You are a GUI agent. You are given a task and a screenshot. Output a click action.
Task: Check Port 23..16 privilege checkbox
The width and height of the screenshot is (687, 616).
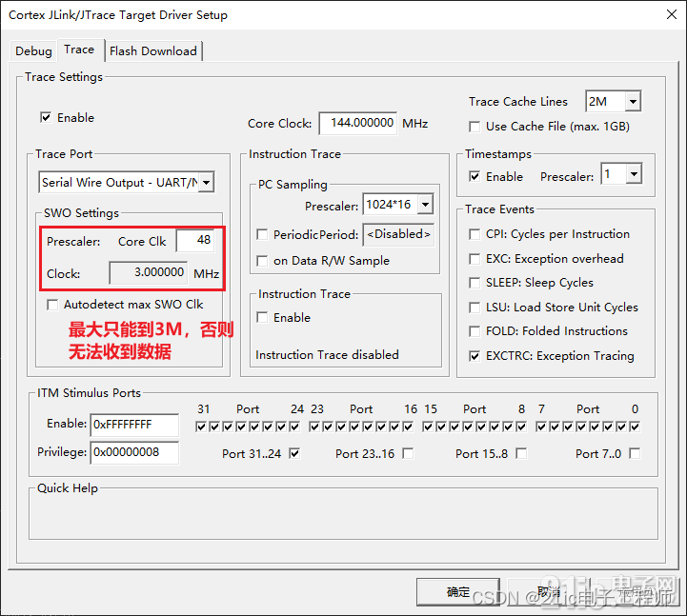click(408, 453)
